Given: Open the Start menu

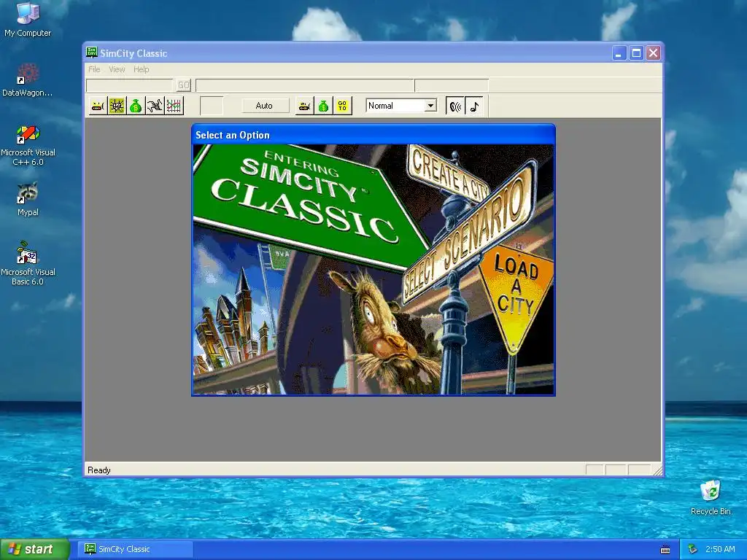Looking at the screenshot, I should click(34, 549).
